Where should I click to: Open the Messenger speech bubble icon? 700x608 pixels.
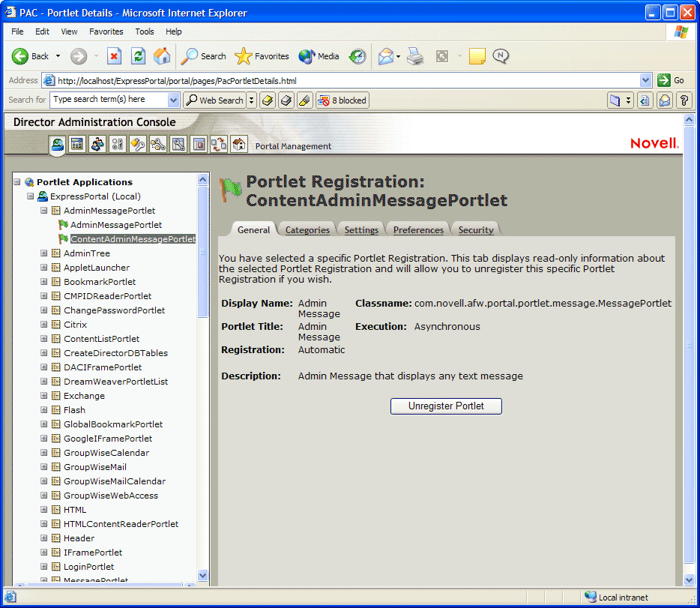(501, 56)
